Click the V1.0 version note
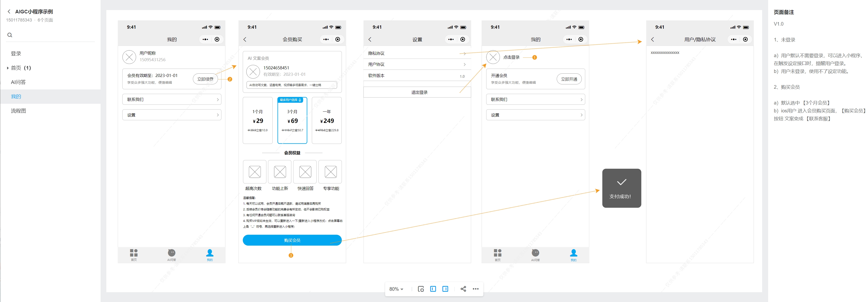The image size is (868, 302). point(778,24)
